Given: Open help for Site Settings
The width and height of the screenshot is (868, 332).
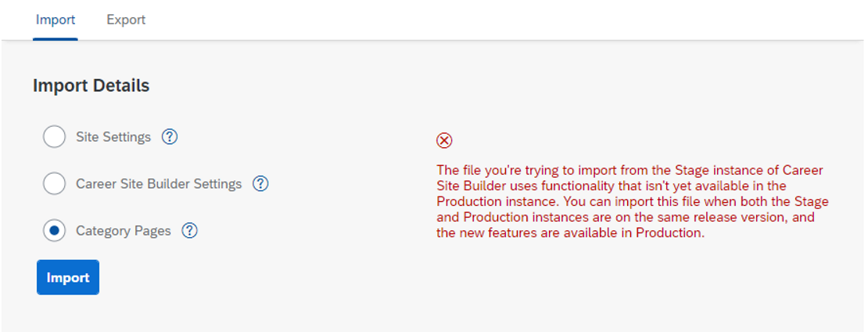Looking at the screenshot, I should click(170, 137).
